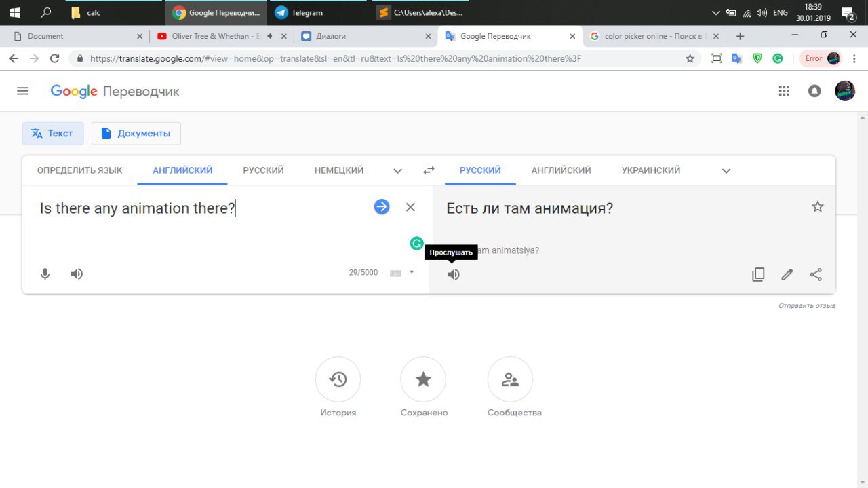Viewport: 868px width, 488px height.
Task: Go back in browser history
Action: [14, 58]
